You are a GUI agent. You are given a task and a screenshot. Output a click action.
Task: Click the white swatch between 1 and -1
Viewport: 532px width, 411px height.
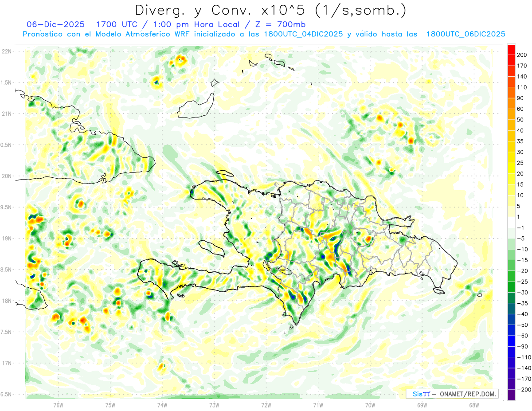[x=511, y=222]
